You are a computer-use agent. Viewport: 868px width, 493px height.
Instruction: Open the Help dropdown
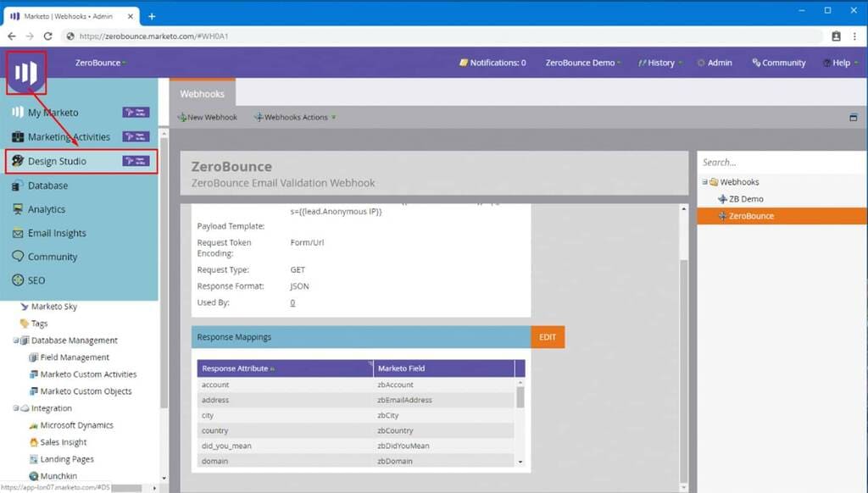coord(840,63)
